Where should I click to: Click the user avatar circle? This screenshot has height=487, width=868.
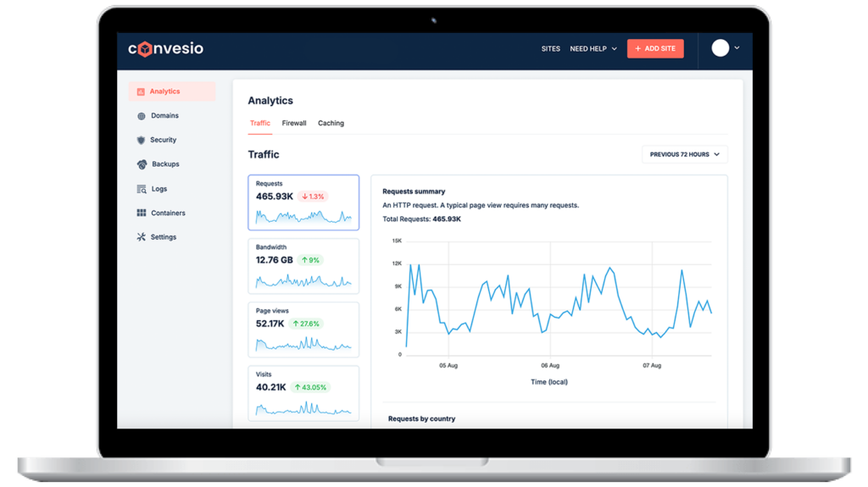click(721, 48)
